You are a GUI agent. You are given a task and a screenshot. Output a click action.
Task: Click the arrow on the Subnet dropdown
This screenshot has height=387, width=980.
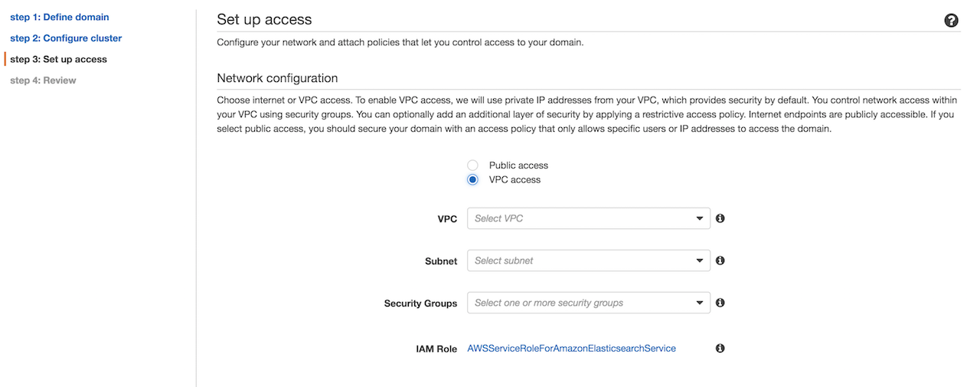tap(700, 261)
